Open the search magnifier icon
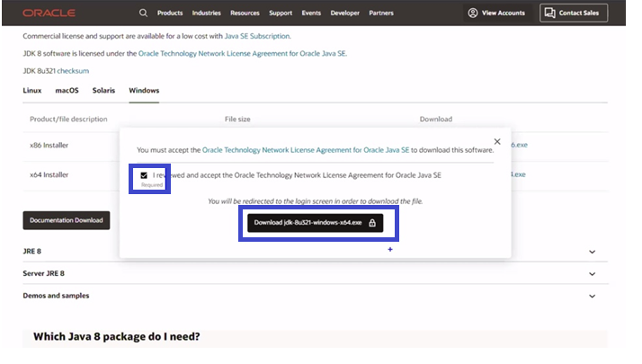Image resolution: width=642 pixels, height=364 pixels. pyautogui.click(x=143, y=13)
